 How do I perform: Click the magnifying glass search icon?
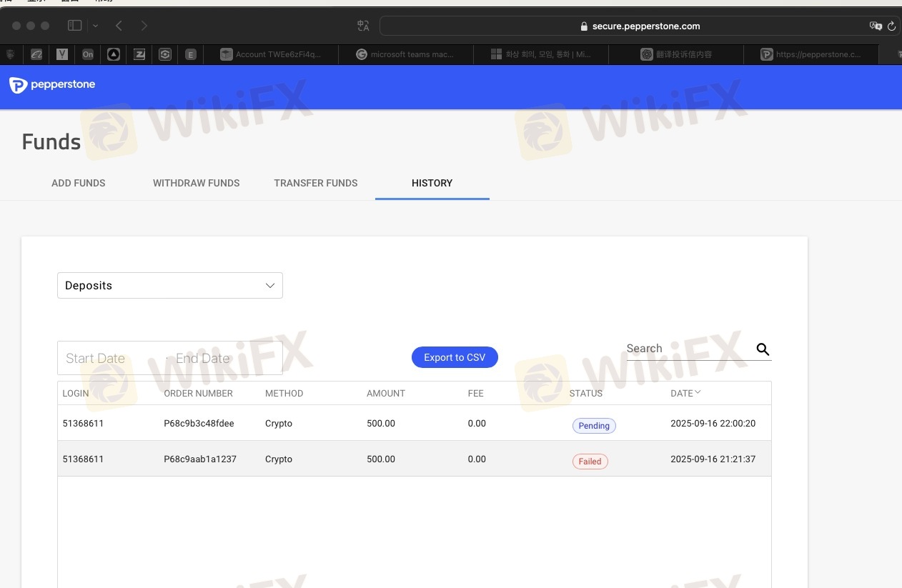coord(763,349)
